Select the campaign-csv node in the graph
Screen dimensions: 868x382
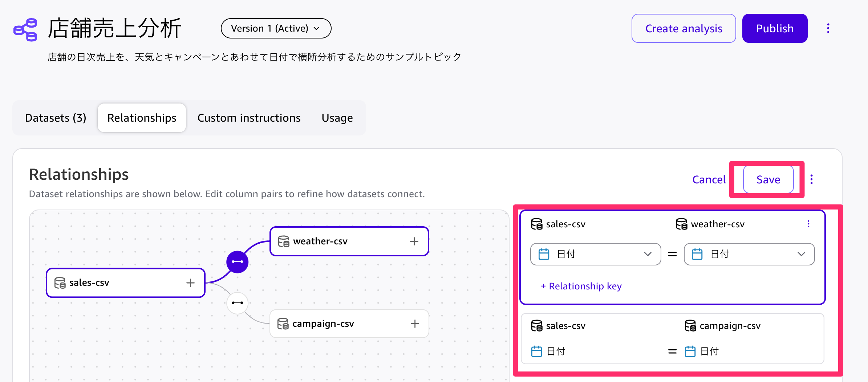coord(349,324)
